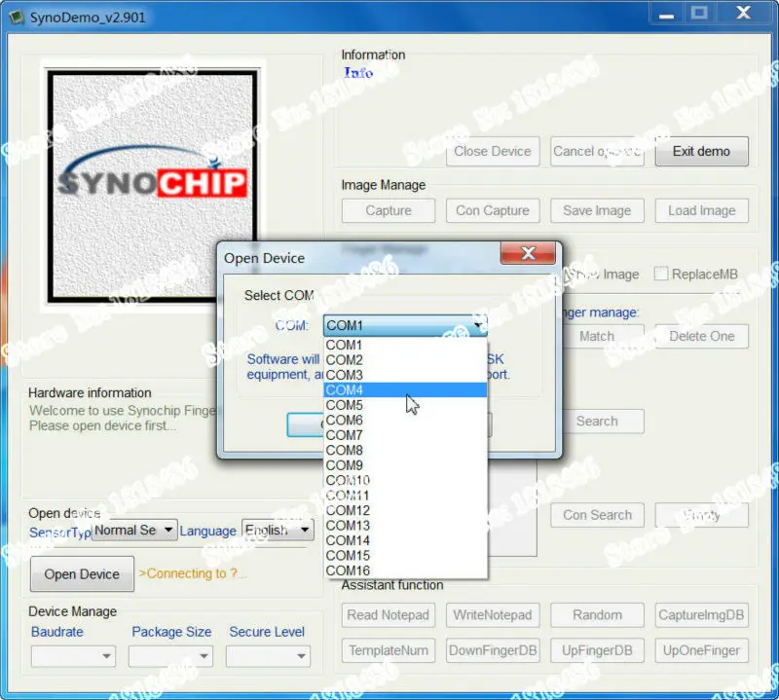Image resolution: width=779 pixels, height=700 pixels.
Task: Click the Exit demo button
Action: (701, 151)
